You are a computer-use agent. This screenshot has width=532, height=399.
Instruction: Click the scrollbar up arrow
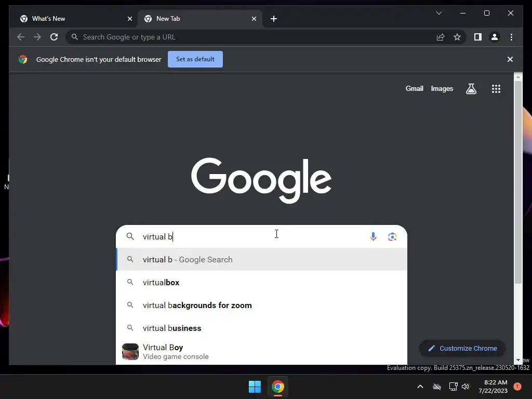point(518,77)
